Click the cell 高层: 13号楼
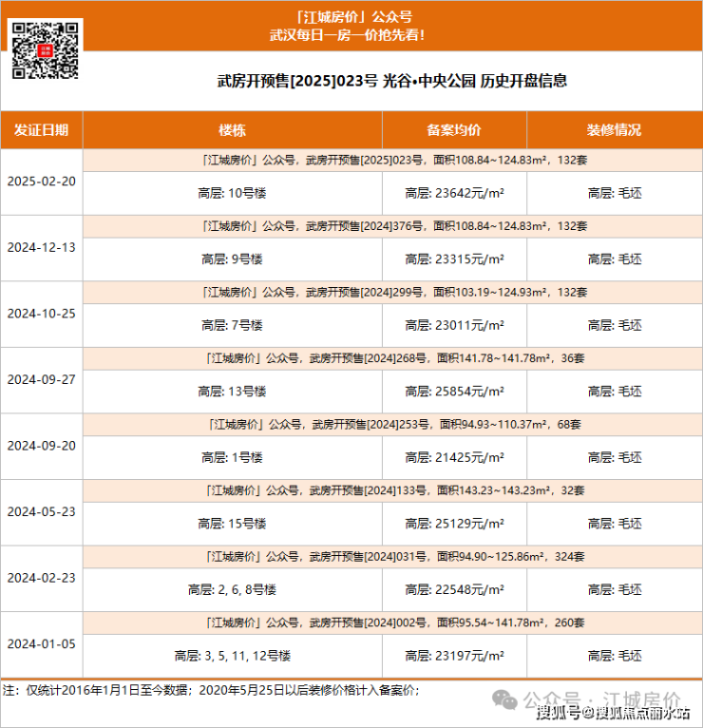This screenshot has width=703, height=728. [x=233, y=392]
